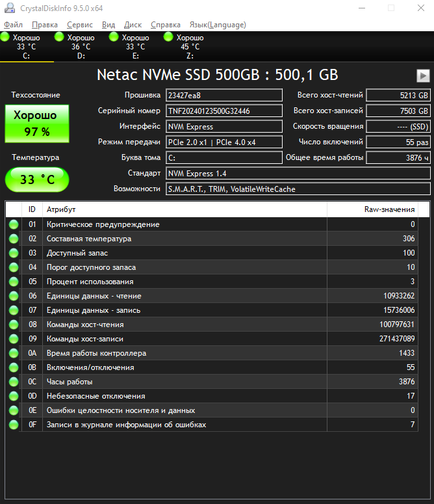Click the firmware field 23427ea8

tap(224, 95)
